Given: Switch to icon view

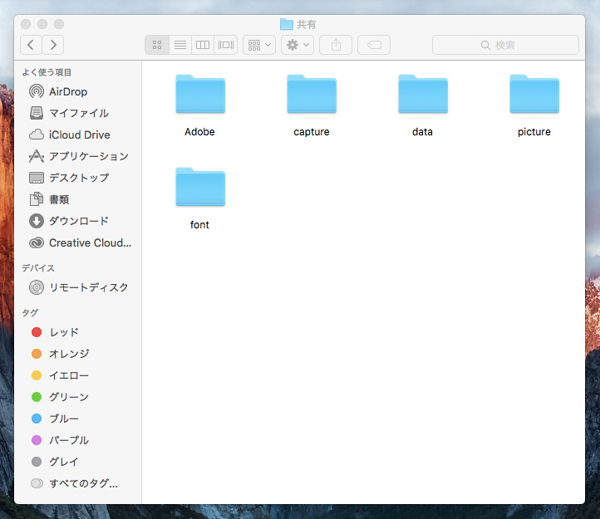Looking at the screenshot, I should pyautogui.click(x=157, y=45).
